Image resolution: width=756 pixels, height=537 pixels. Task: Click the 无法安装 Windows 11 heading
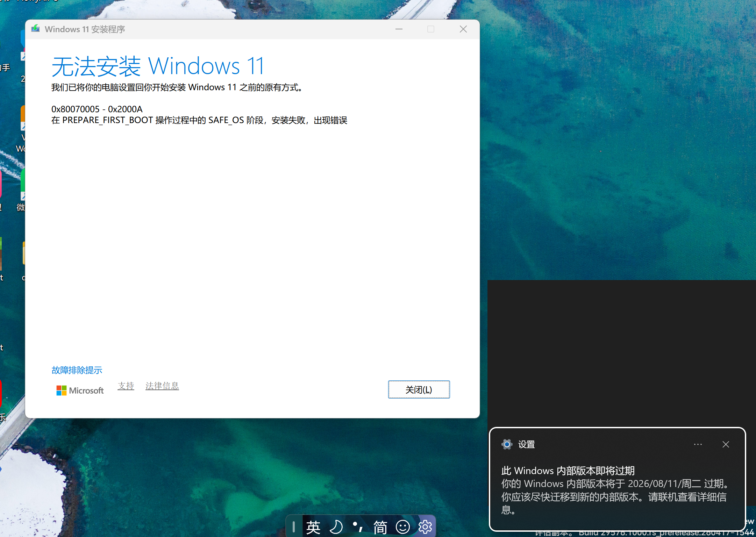pyautogui.click(x=158, y=66)
